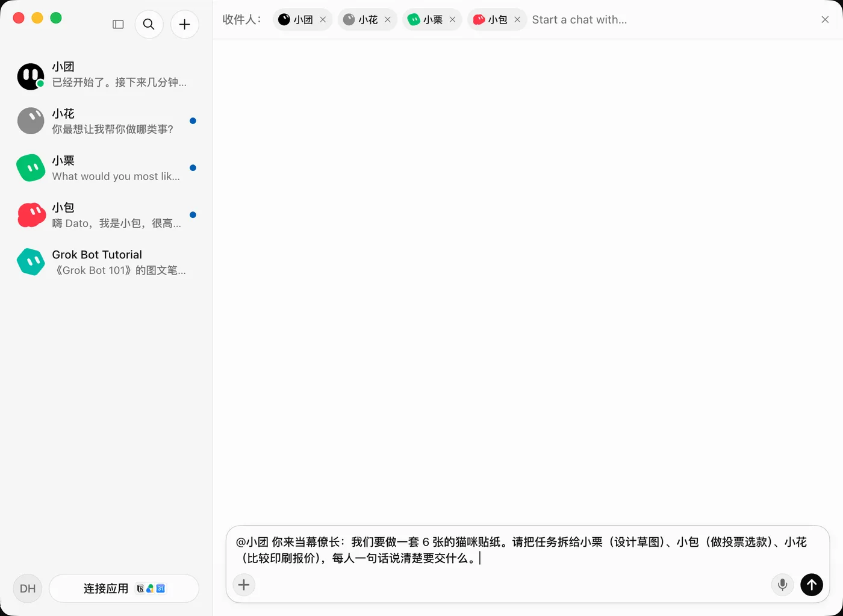Click the green 小栗 avatar in sidebar
The height and width of the screenshot is (616, 843).
pyautogui.click(x=31, y=168)
